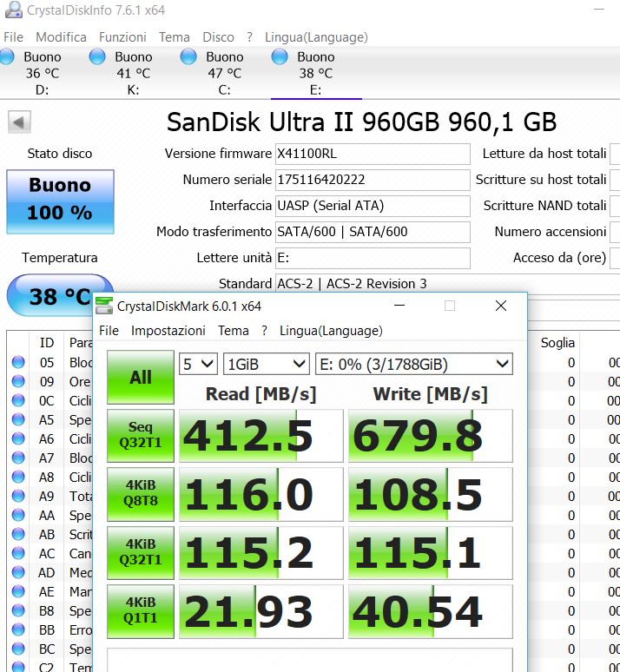Click the blue status dot for attribute AA

[18, 515]
